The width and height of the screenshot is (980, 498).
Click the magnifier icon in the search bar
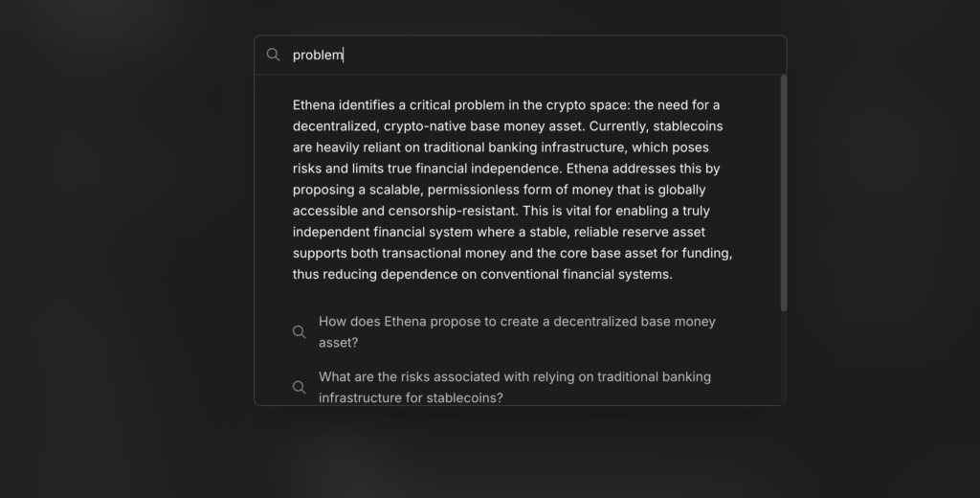[x=273, y=55]
